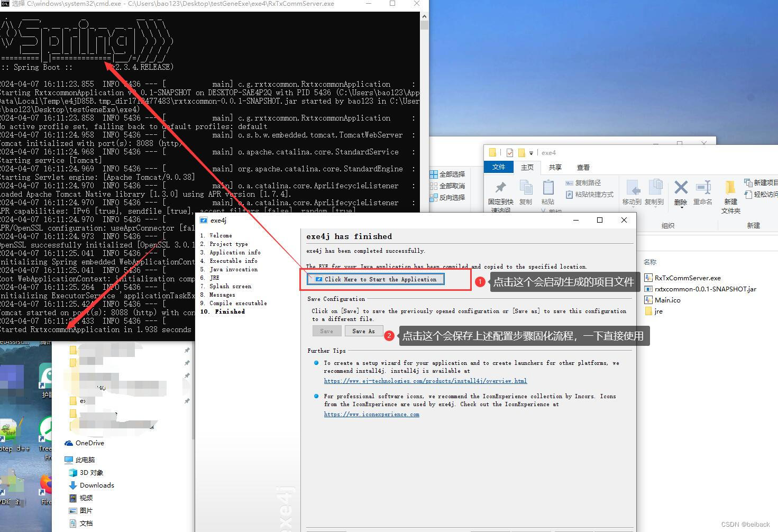Screen dimensions: 778x532
Task: Open the install4j overview link
Action: point(425,381)
